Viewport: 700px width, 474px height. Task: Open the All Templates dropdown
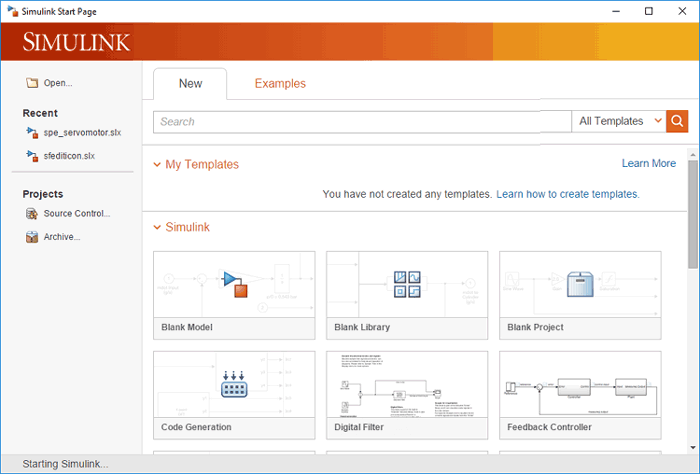[619, 121]
